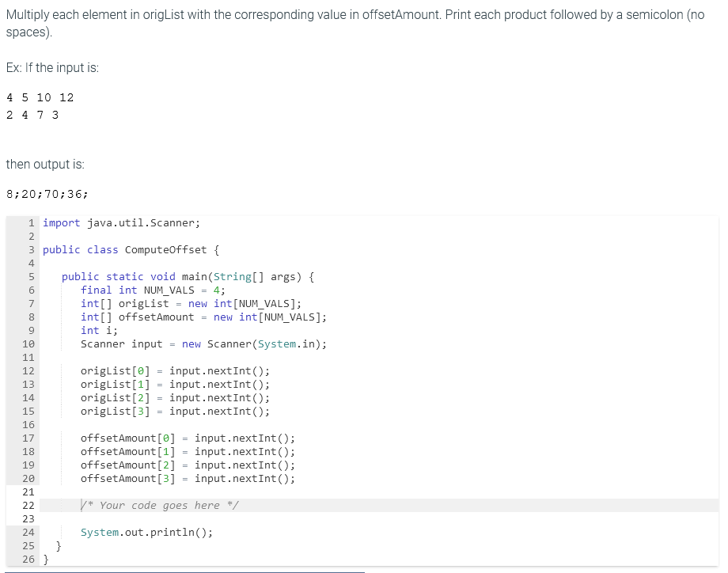
Task: Click line number 12 in the gutter
Action: point(28,370)
